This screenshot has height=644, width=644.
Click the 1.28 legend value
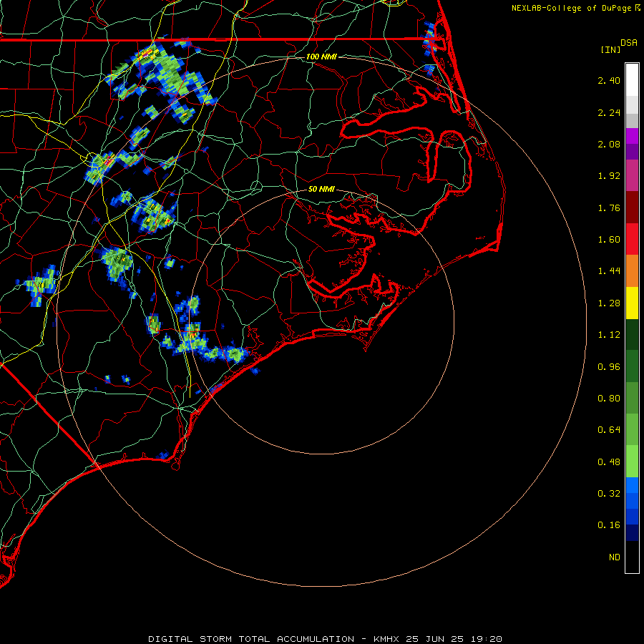coord(609,303)
